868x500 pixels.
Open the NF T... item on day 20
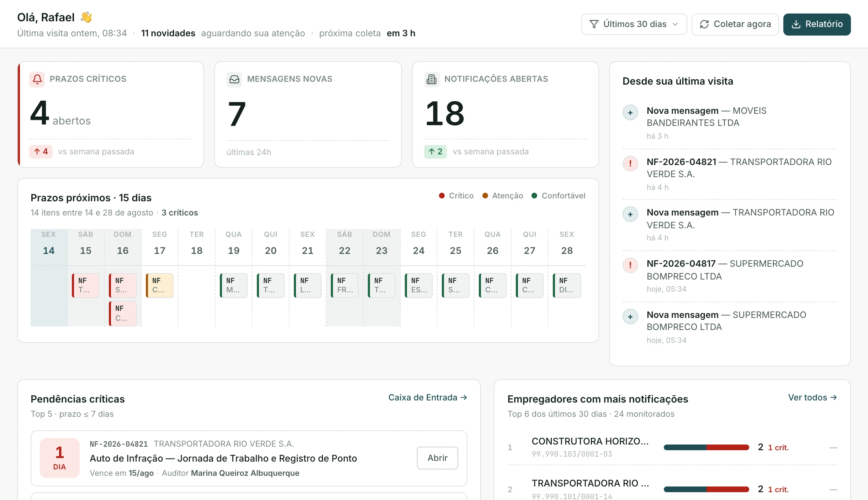pos(271,285)
